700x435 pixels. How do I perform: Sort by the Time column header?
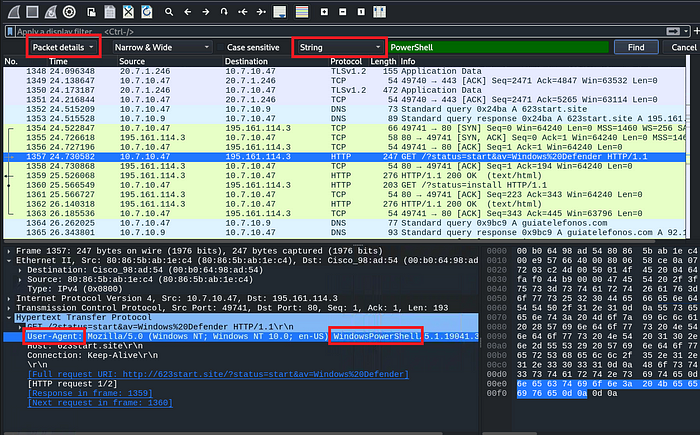click(58, 61)
